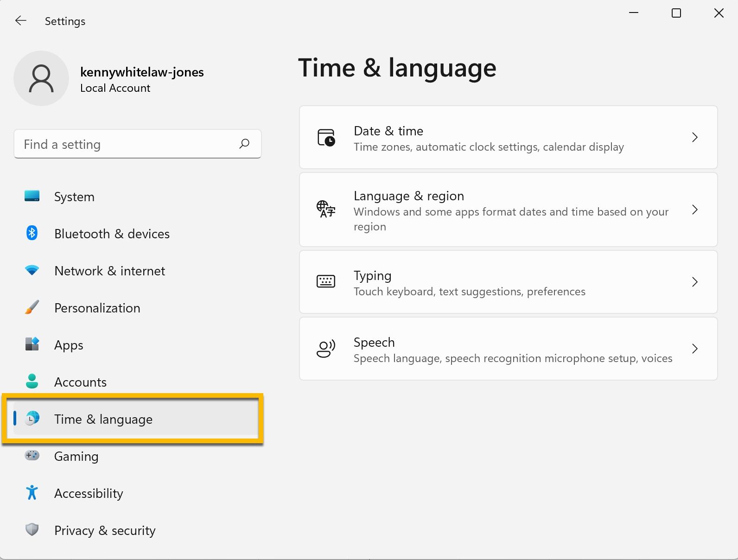738x560 pixels.
Task: Expand Date & time chevron
Action: [694, 137]
